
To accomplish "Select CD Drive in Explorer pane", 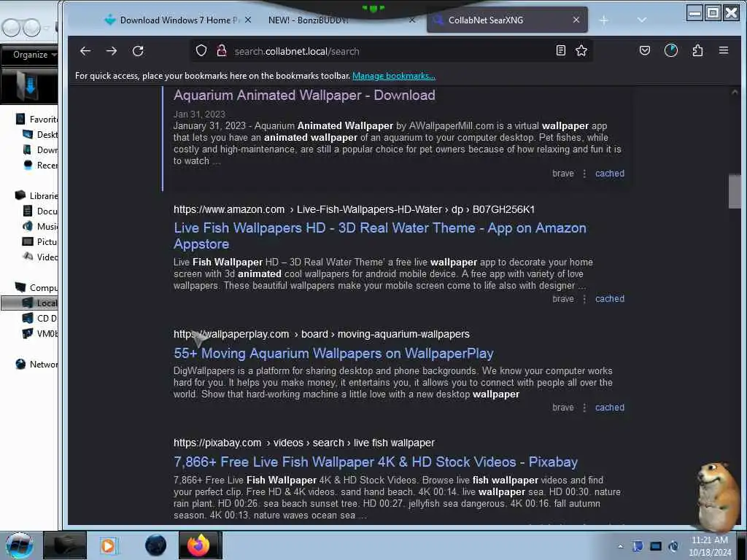I will 40,318.
